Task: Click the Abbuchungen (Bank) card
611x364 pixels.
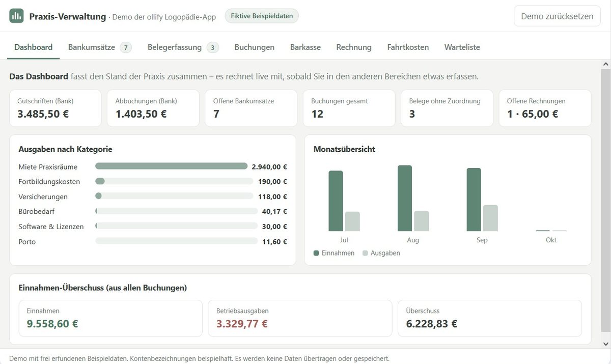Action: [153, 108]
